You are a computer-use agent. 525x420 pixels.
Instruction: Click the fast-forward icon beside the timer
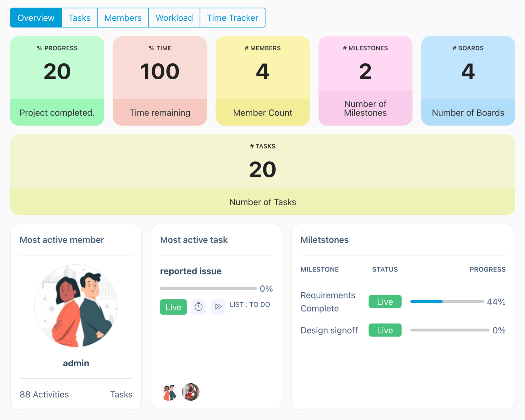tap(218, 307)
